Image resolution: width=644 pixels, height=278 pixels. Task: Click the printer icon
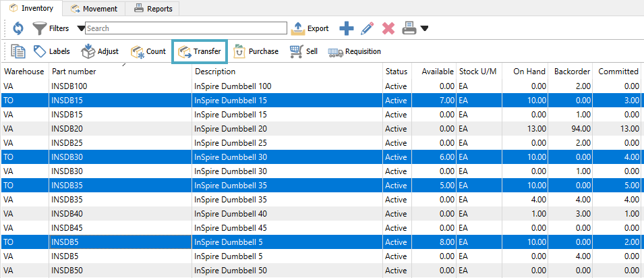pos(409,28)
